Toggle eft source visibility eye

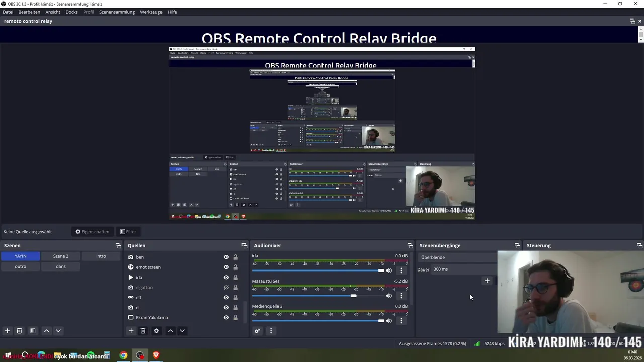tap(226, 297)
